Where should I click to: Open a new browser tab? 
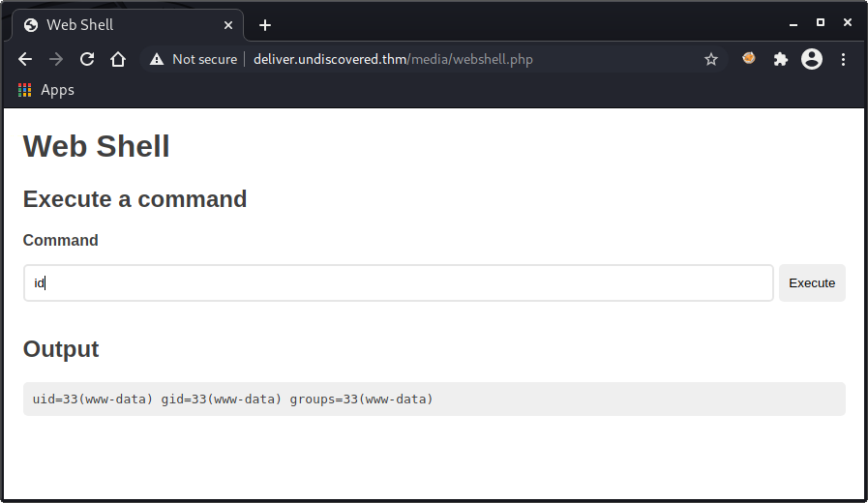tap(265, 24)
